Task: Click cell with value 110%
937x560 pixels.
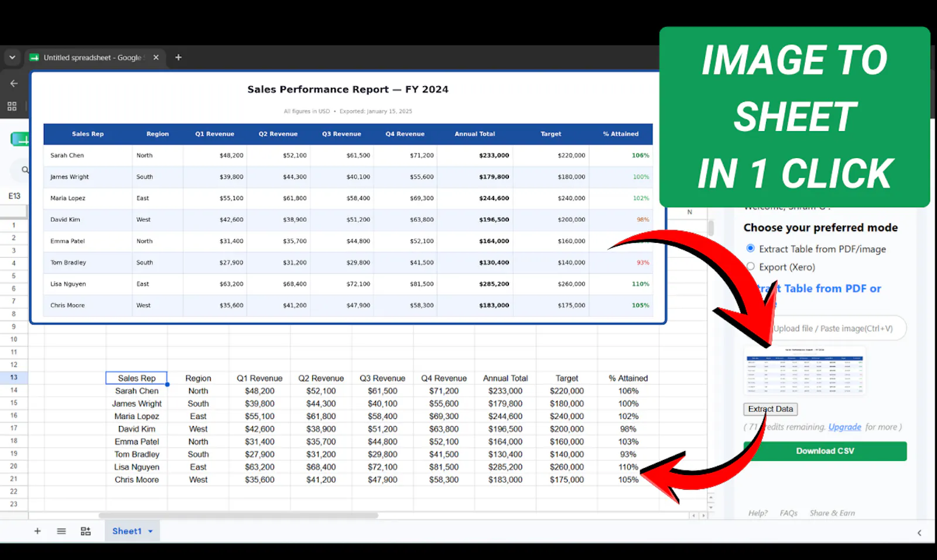Action: 628,467
